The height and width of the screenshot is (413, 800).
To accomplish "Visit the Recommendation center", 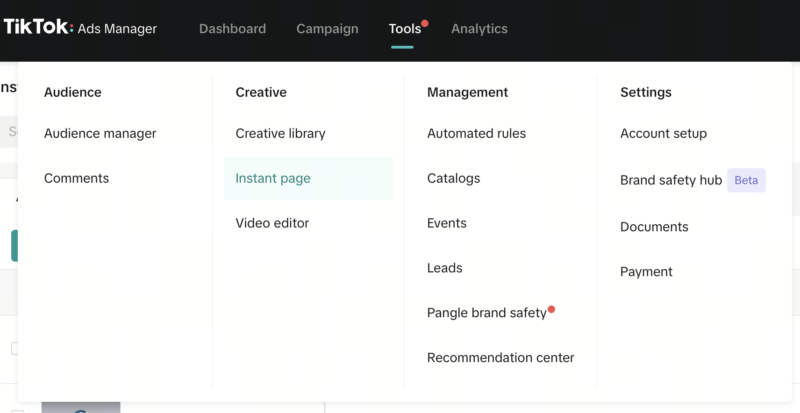I will click(x=500, y=358).
